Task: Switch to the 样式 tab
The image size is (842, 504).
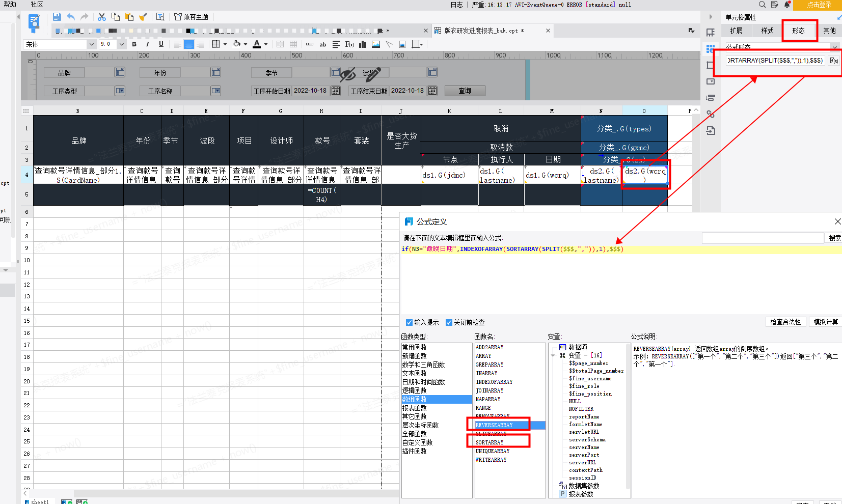Action: click(x=767, y=31)
